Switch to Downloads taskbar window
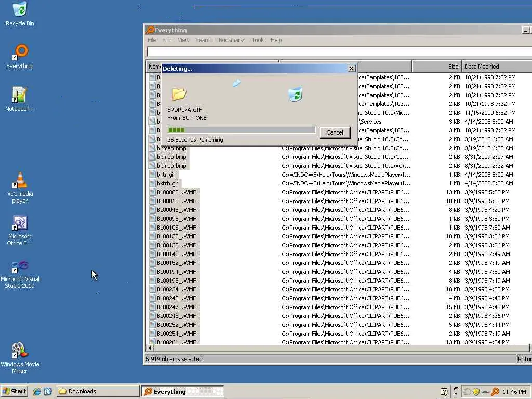The height and width of the screenshot is (399, 532). click(x=98, y=391)
